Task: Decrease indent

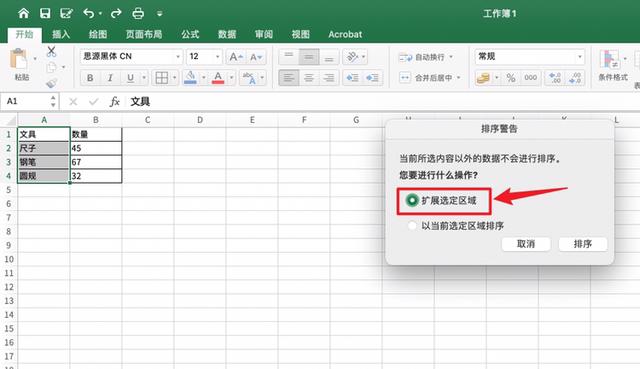Action: pyautogui.click(x=352, y=78)
